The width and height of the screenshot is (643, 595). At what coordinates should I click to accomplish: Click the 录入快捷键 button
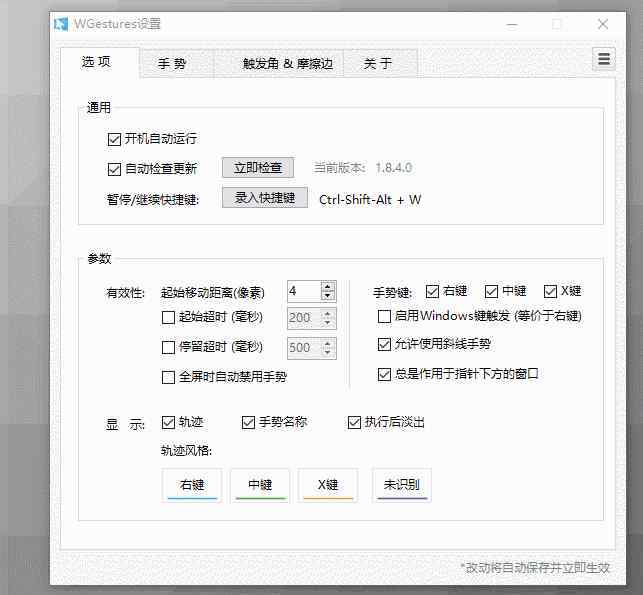click(x=264, y=198)
